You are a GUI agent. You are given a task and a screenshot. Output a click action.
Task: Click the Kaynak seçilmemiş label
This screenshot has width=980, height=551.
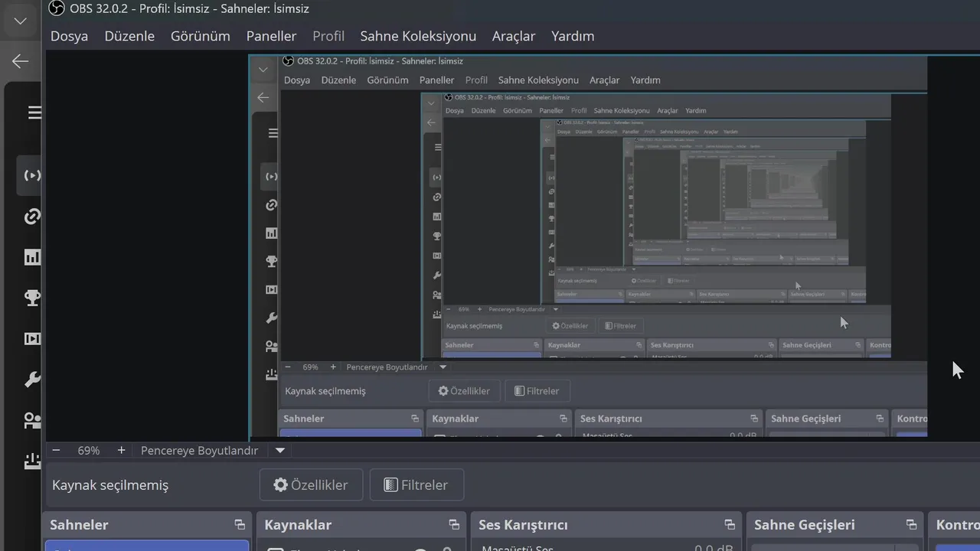110,485
